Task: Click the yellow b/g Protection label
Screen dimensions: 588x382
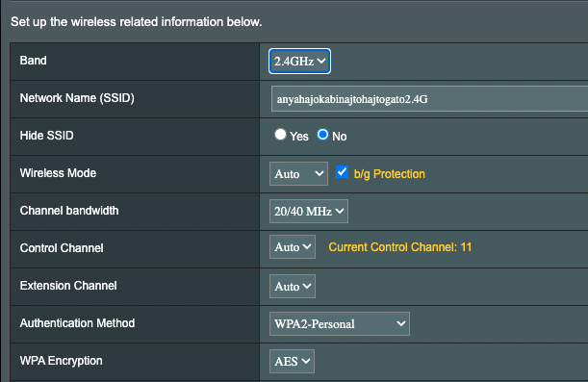Action: (389, 174)
